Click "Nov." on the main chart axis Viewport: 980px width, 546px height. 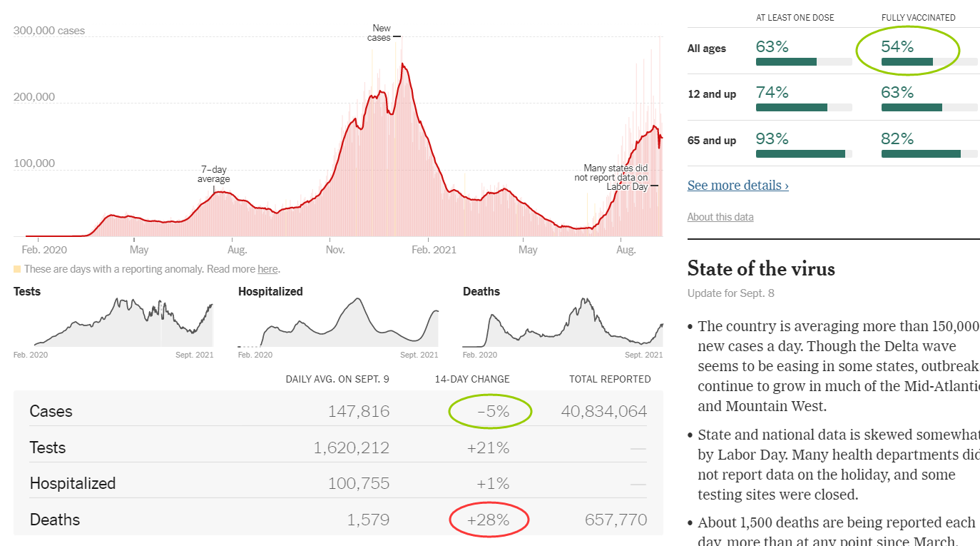[x=335, y=250]
